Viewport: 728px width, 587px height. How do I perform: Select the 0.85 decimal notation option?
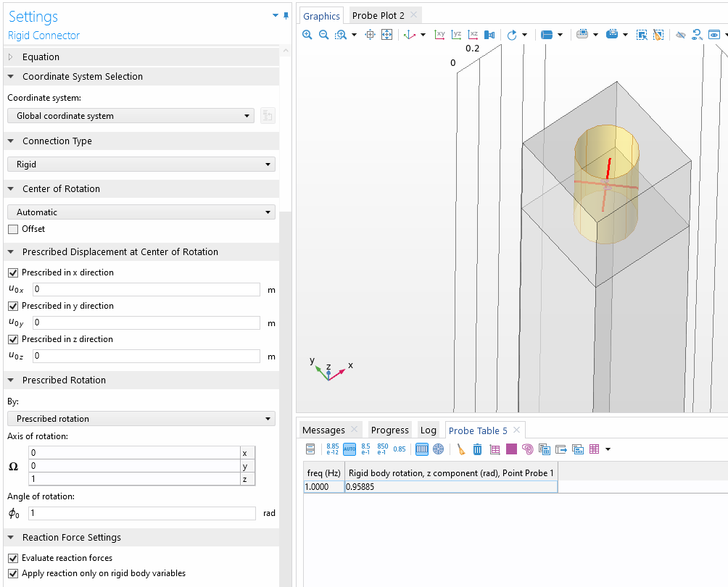pos(400,449)
